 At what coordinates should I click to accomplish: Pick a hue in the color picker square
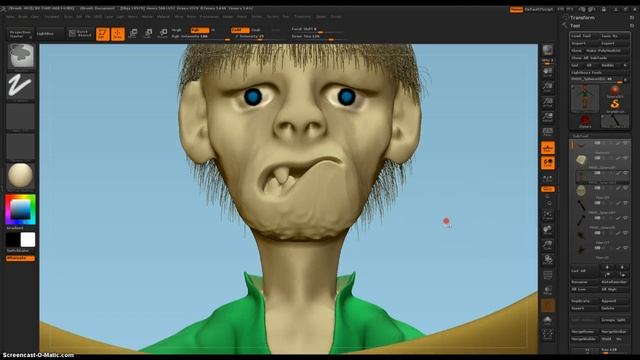(x=20, y=209)
